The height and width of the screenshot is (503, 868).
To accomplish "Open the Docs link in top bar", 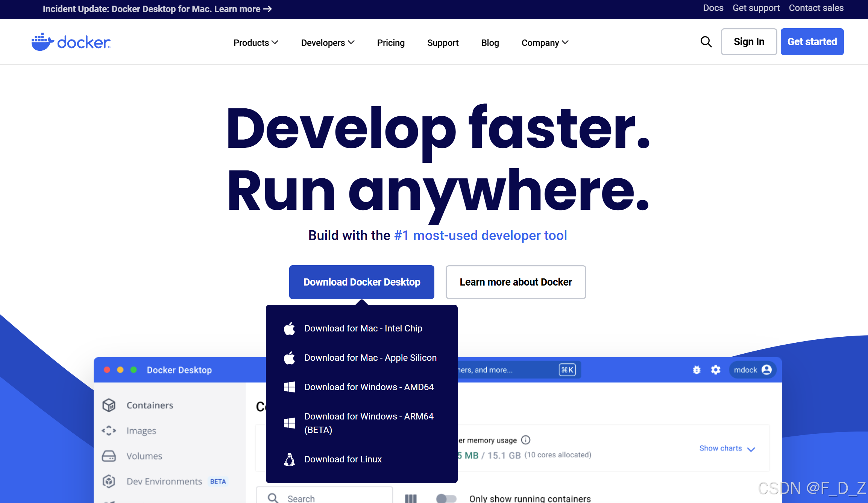I will point(713,8).
